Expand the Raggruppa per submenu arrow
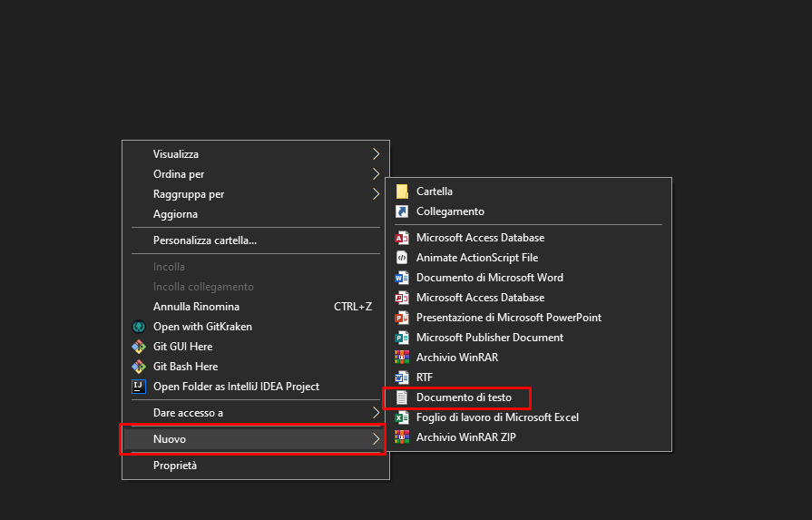Screen dimensions: 812x520 click(x=376, y=194)
